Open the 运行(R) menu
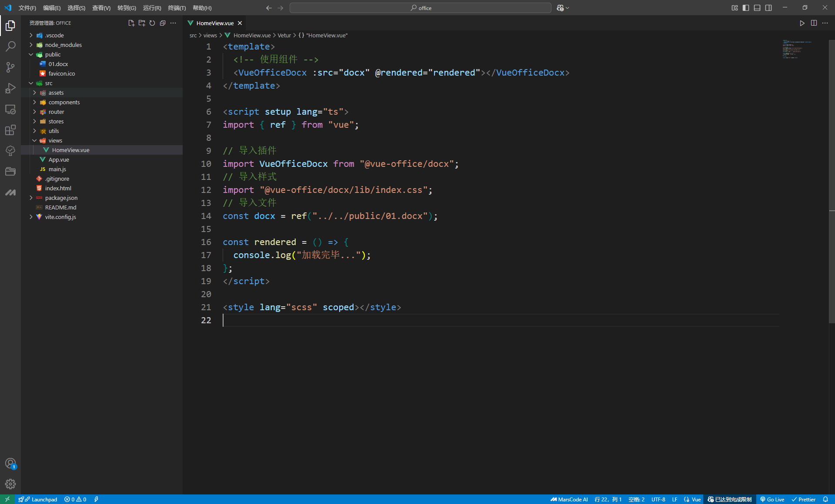The image size is (835, 504). tap(152, 8)
